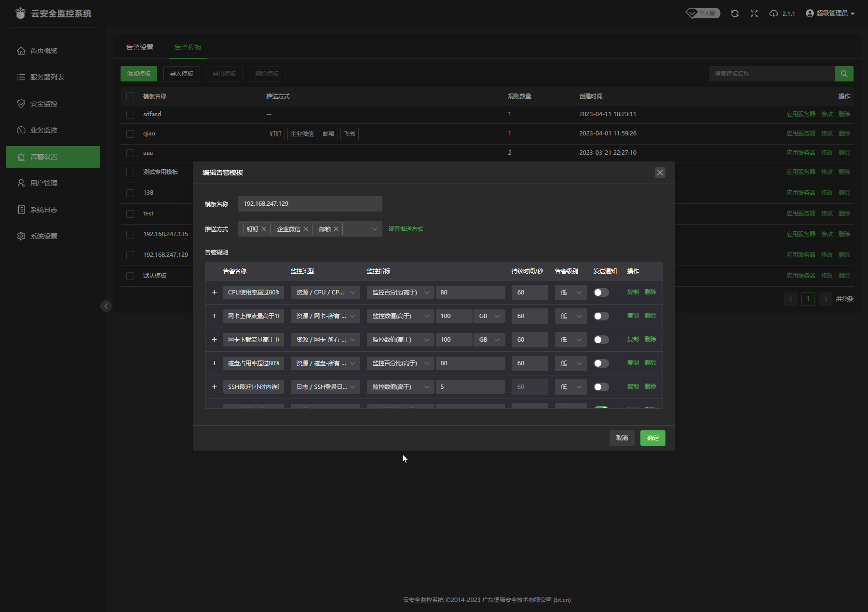Click the fullscreen icon in header
This screenshot has height=612, width=868.
(x=754, y=13)
